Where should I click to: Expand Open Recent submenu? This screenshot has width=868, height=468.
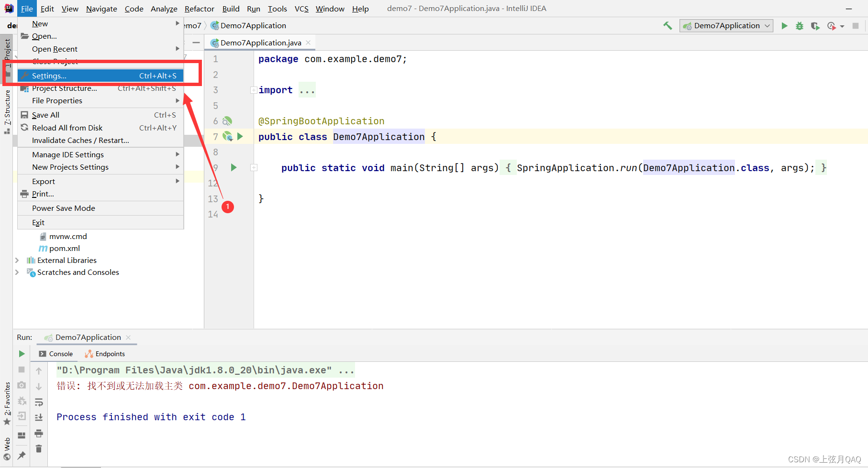(x=100, y=49)
